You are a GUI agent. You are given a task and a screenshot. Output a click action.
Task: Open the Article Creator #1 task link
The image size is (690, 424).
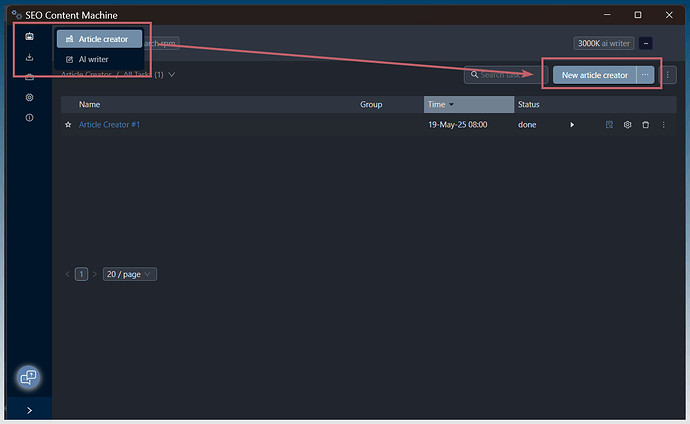tap(109, 124)
